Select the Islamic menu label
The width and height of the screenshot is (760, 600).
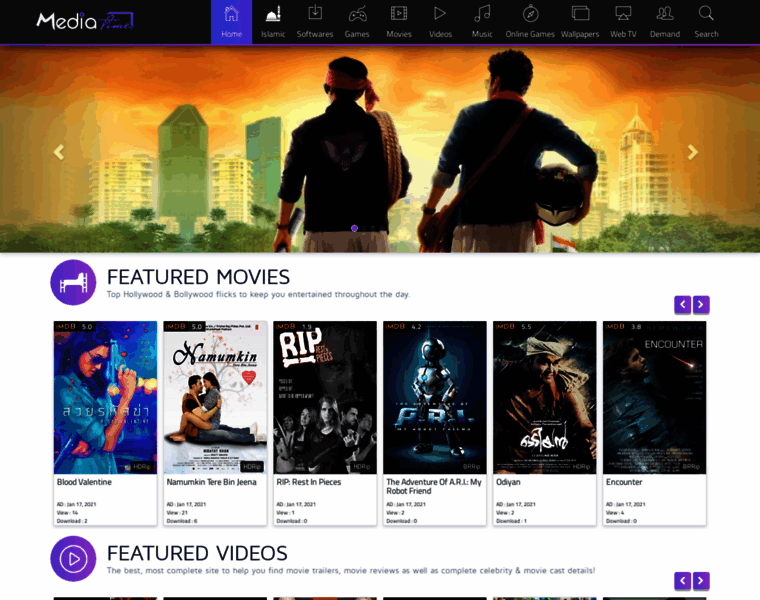tap(273, 34)
